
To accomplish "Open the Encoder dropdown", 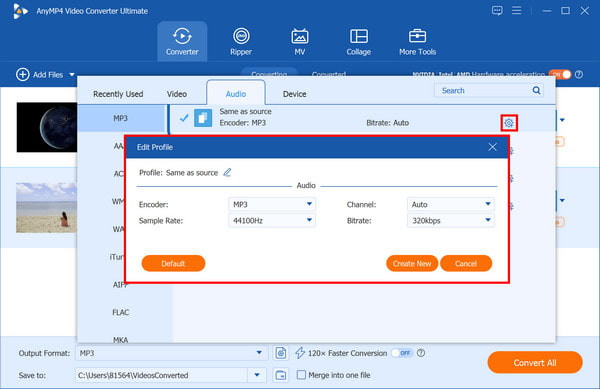I will point(272,204).
